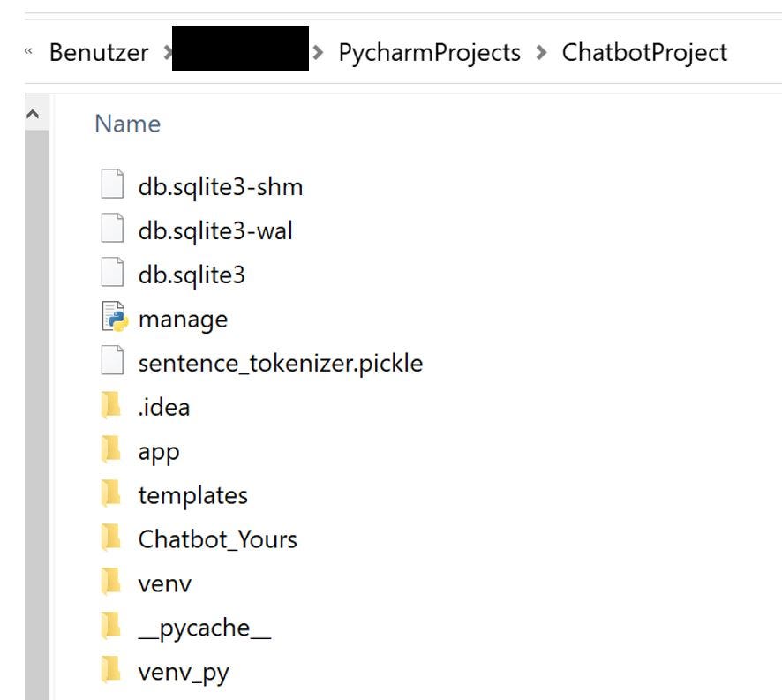Select the db.sqlite3 file name
The height and width of the screenshot is (700, 782).
(x=191, y=275)
